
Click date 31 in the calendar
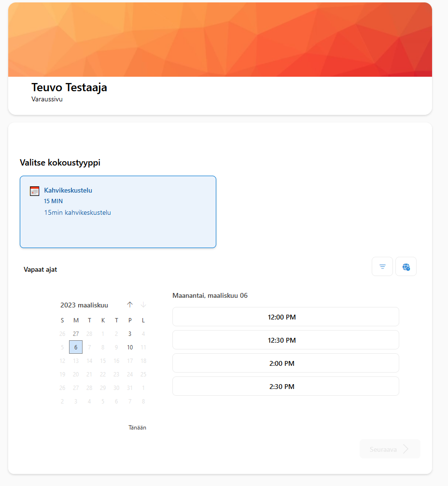click(130, 388)
